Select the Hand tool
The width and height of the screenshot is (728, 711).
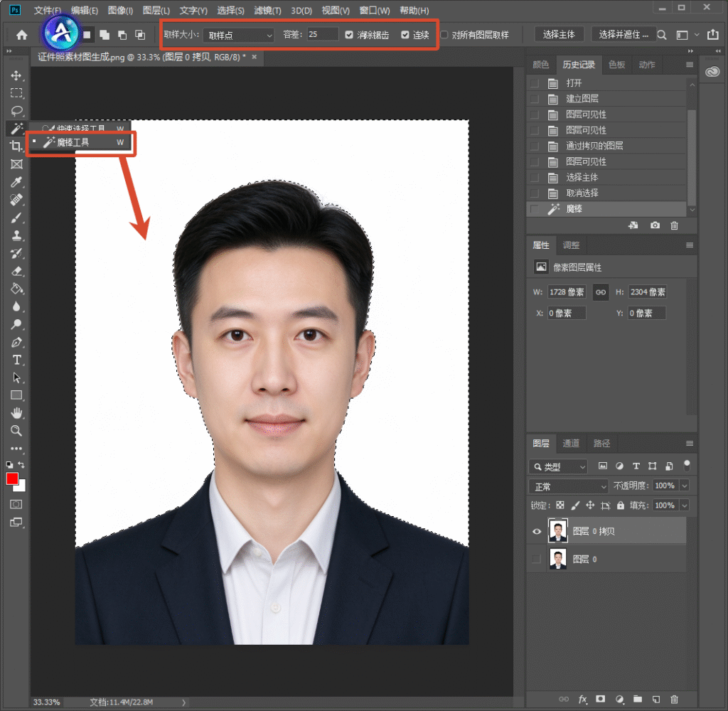[x=16, y=413]
